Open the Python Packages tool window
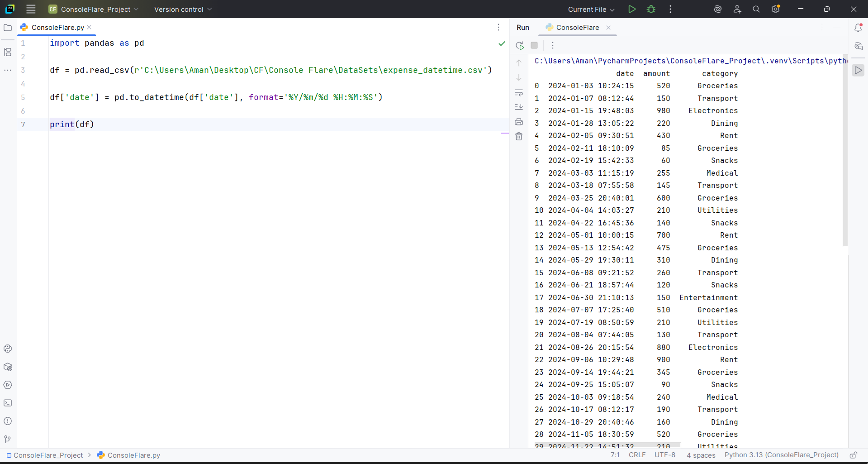The image size is (868, 464). click(x=8, y=367)
